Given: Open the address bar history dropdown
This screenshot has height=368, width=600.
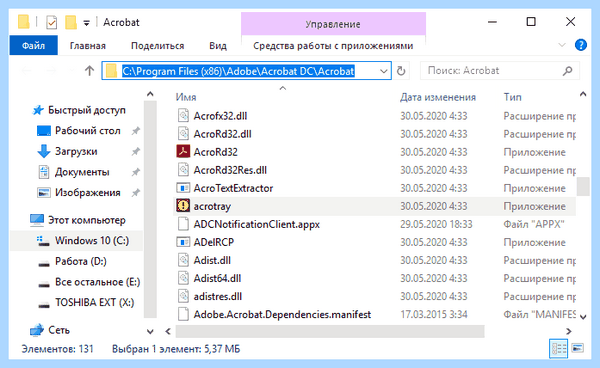Looking at the screenshot, I should click(x=383, y=71).
